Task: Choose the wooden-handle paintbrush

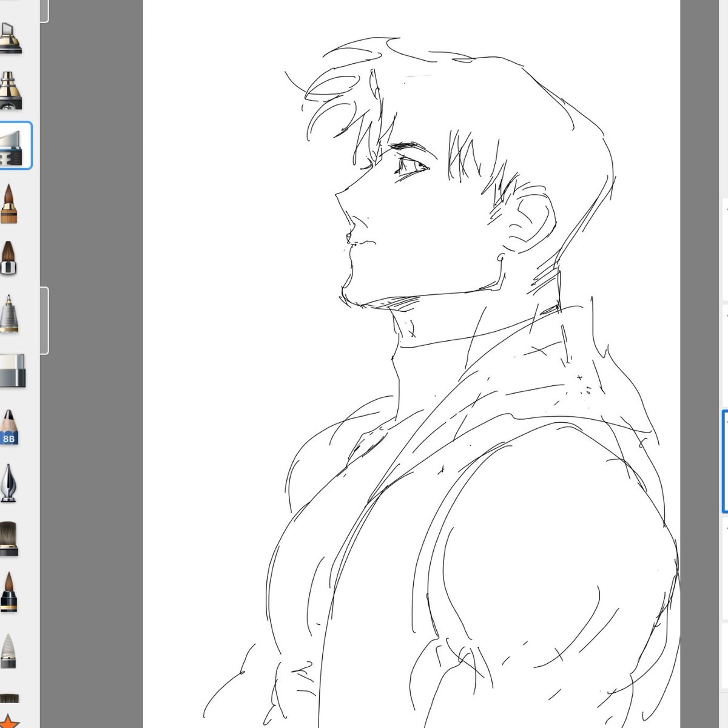Action: pyautogui.click(x=9, y=204)
